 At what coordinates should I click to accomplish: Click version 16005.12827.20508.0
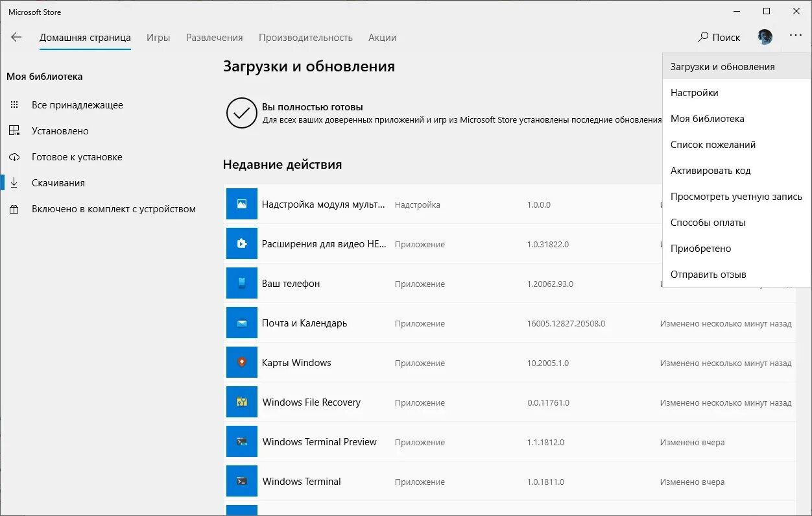(566, 324)
